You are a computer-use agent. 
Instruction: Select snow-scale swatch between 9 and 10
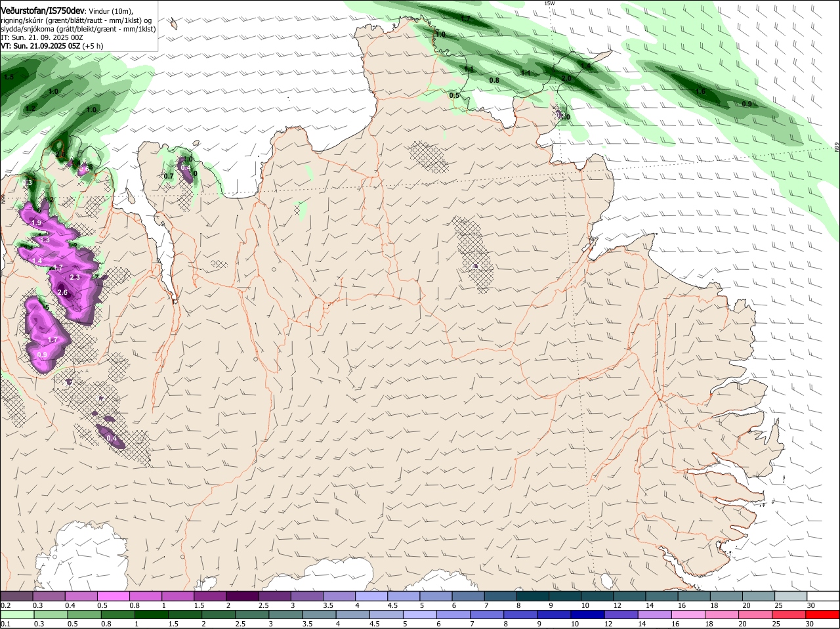(565, 596)
